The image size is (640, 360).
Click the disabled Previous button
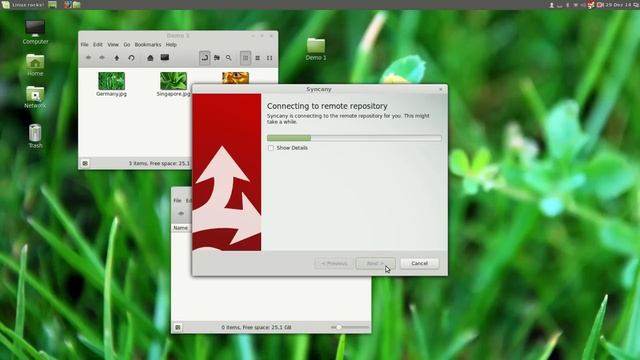pyautogui.click(x=334, y=263)
